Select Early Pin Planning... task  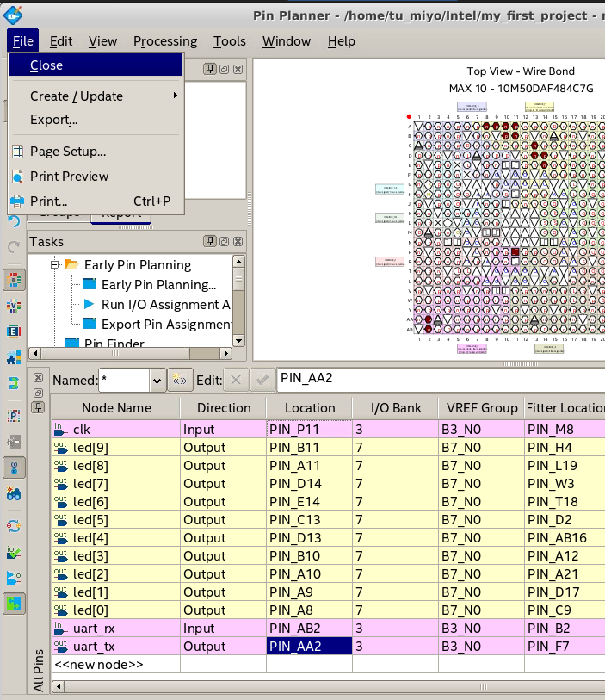158,285
